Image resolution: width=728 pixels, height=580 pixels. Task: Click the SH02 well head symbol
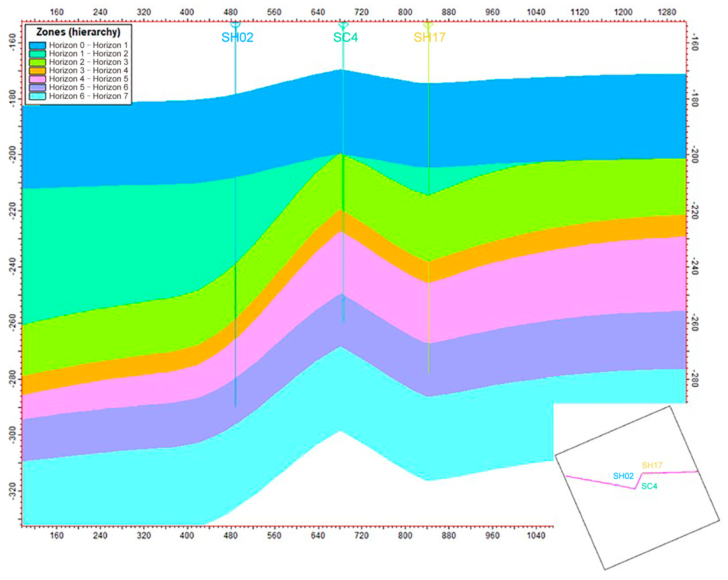coord(235,24)
